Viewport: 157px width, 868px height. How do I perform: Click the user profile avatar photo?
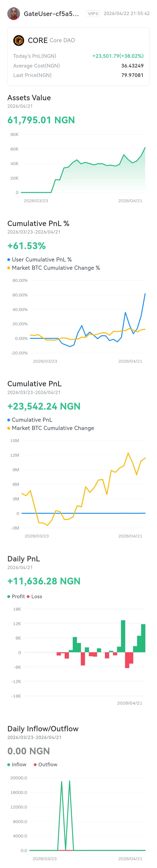click(13, 14)
